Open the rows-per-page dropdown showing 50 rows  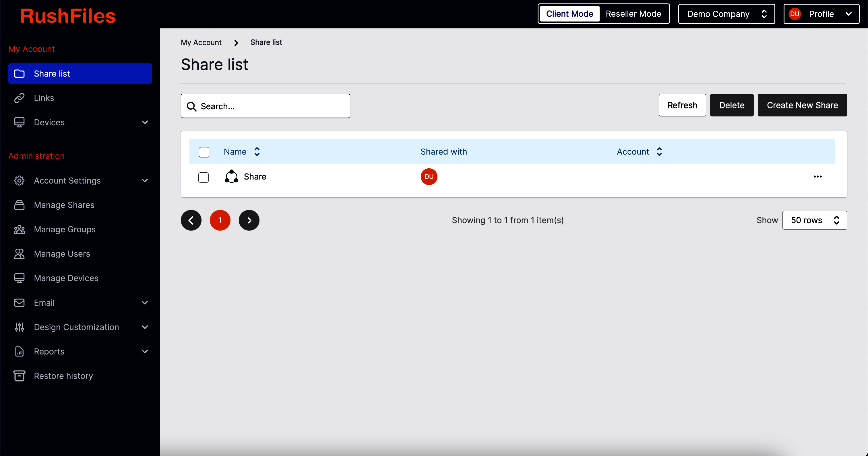click(x=814, y=220)
